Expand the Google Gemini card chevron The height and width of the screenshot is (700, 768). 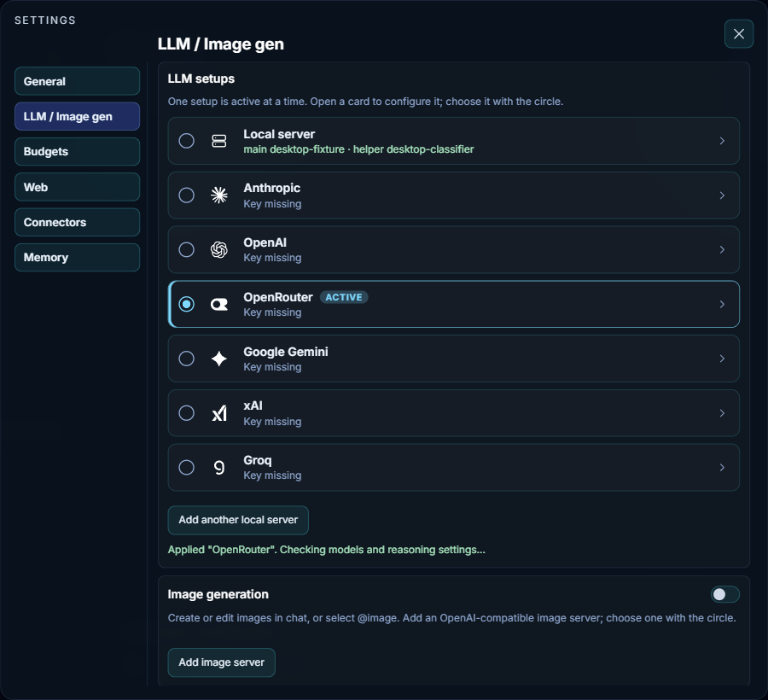(722, 359)
